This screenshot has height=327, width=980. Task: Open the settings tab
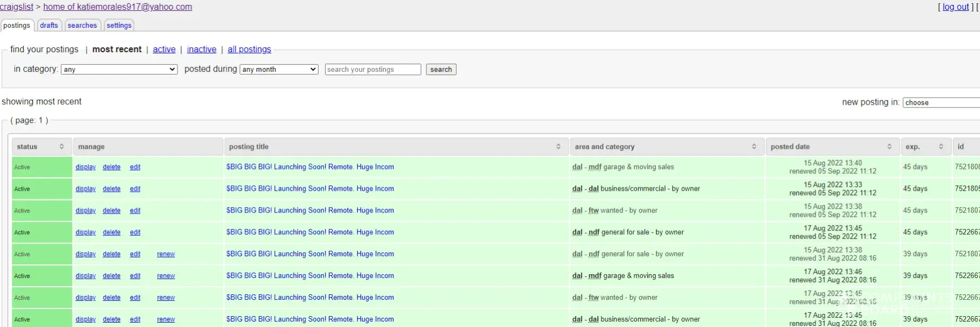pyautogui.click(x=119, y=25)
